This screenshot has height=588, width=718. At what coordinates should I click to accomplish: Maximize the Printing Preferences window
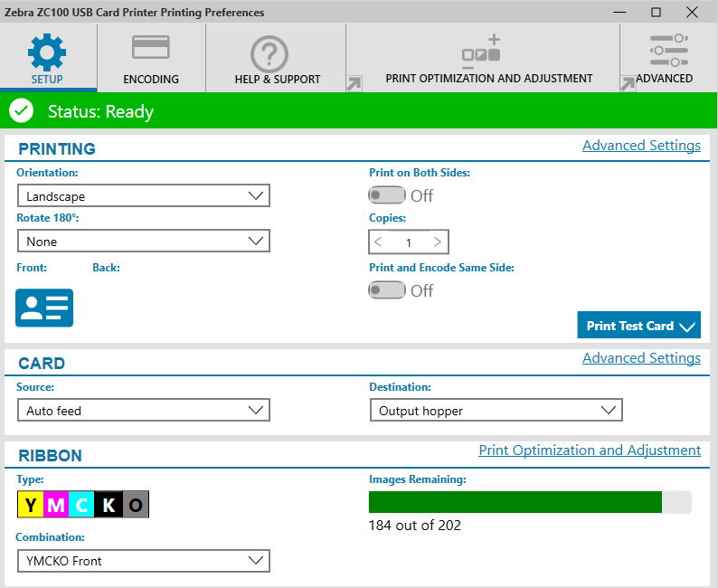tap(656, 12)
